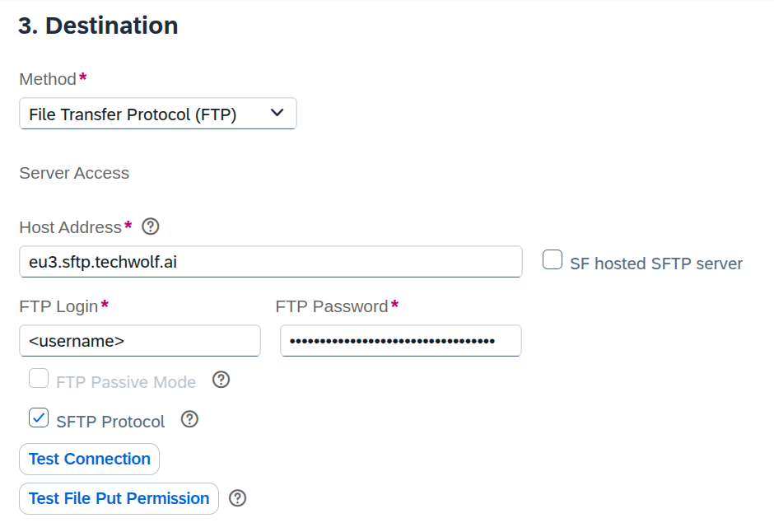Screen dimensions: 774x532
Task: Click help icon beside Test File Put Permission
Action: pos(238,497)
